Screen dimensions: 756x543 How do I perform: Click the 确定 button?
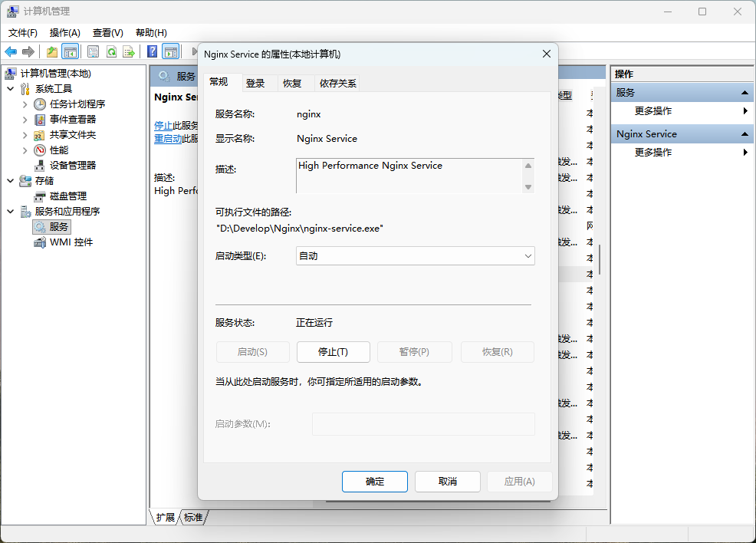[375, 482]
